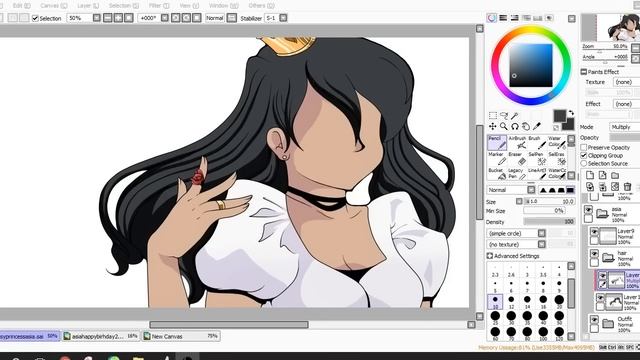
Task: Show the RGB sliders panel icon
Action: [503, 18]
